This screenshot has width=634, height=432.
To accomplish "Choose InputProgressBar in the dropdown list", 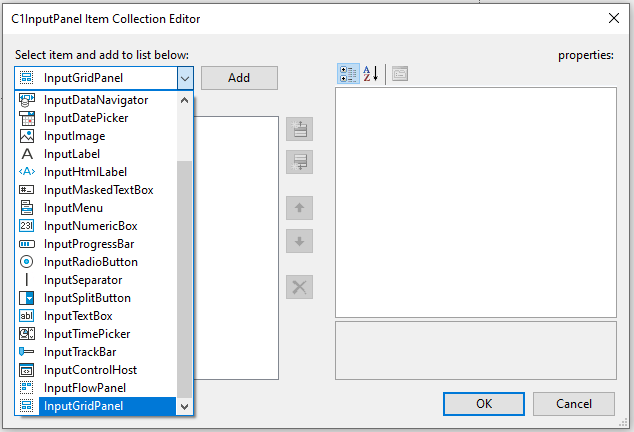I will [89, 244].
